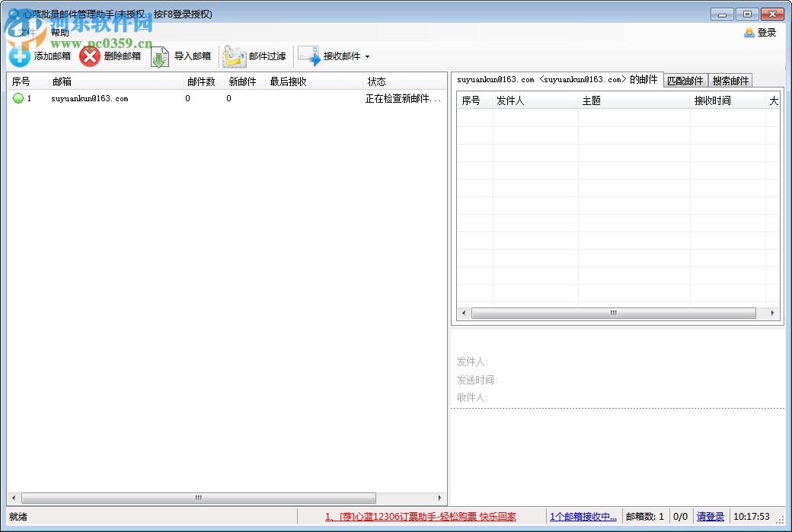This screenshot has height=532, width=792.
Task: Click right arrow of mailbox list scrollbar
Action: [440, 499]
